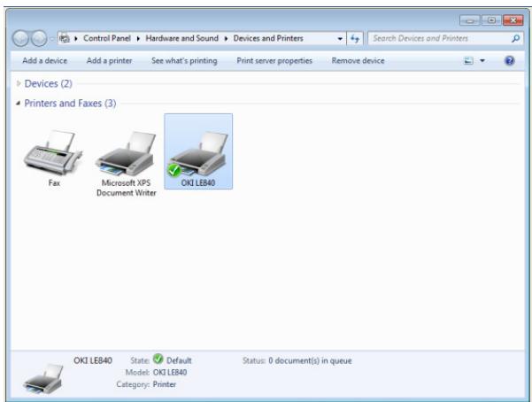Select the Fax device icon
Viewport: 532px width, 402px height.
[x=53, y=151]
